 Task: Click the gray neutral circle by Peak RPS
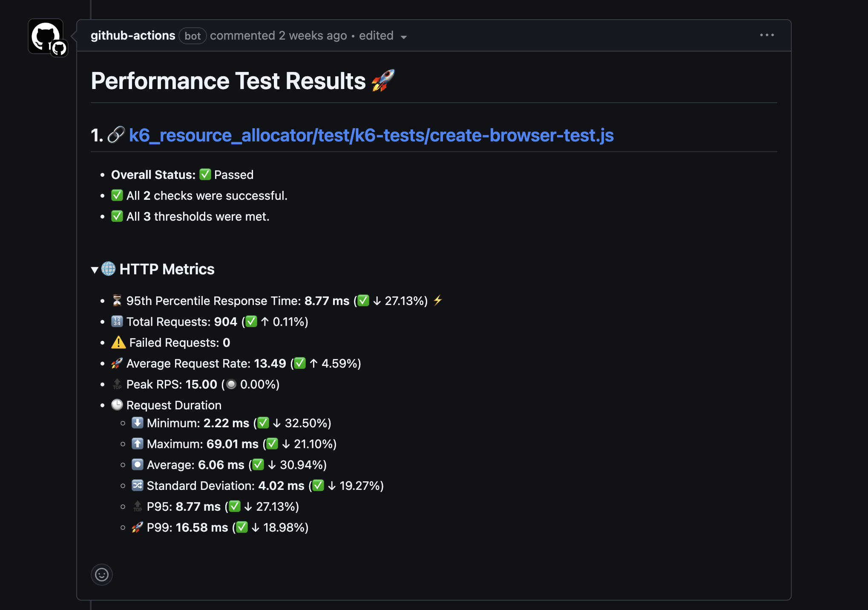coord(231,384)
